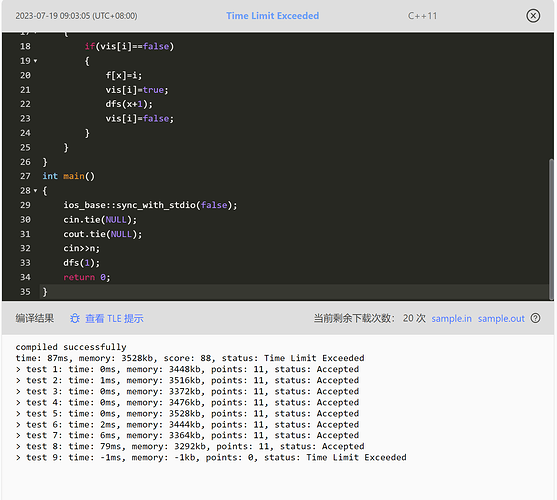Click the test 8 result row
This screenshot has height=500, width=557.
pos(190,446)
